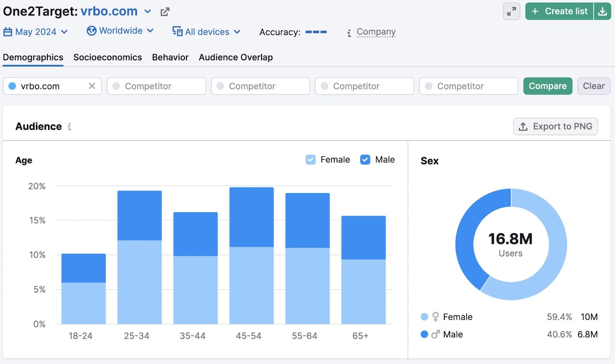Open the May 2024 date dropdown
Viewport: 615px width, 364px height.
click(35, 32)
